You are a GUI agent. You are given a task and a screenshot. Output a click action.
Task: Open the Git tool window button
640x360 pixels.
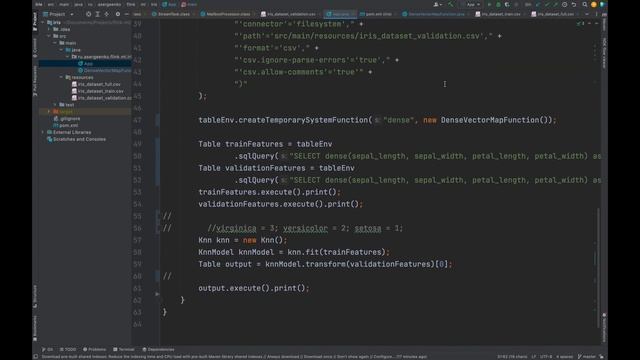pos(47,349)
